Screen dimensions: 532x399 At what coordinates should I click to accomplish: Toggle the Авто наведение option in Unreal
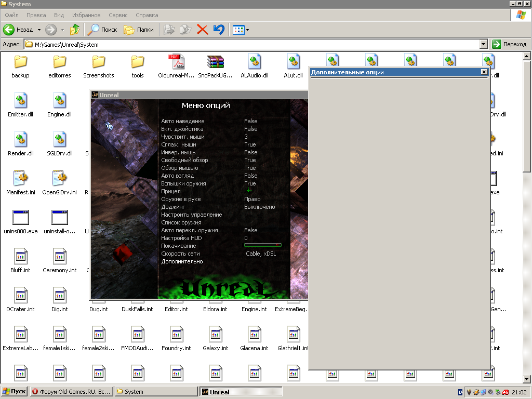(182, 121)
